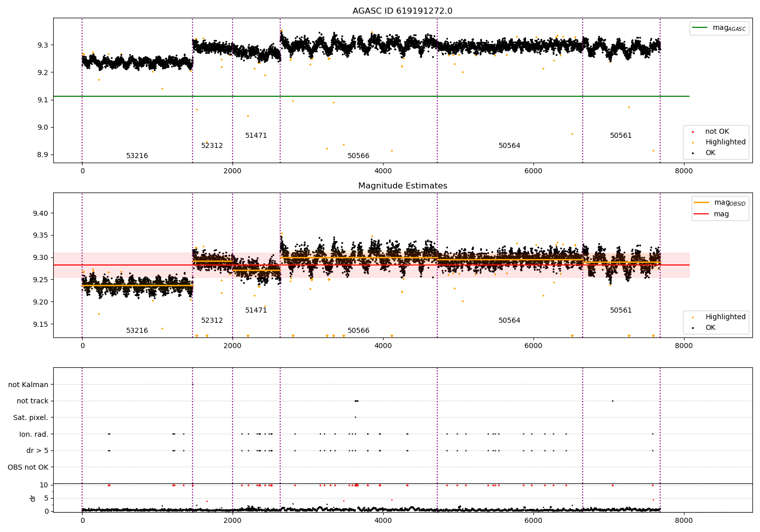Click the orange mag OBSID legend entry

pyautogui.click(x=719, y=203)
